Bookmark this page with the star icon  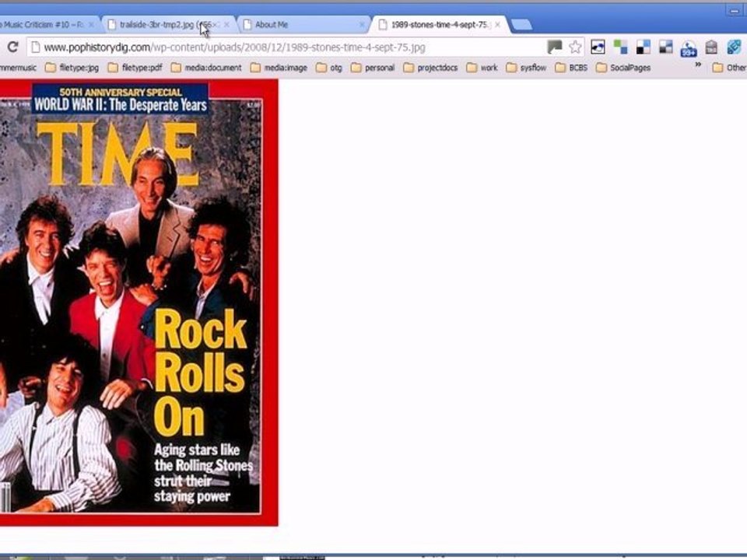coord(576,47)
